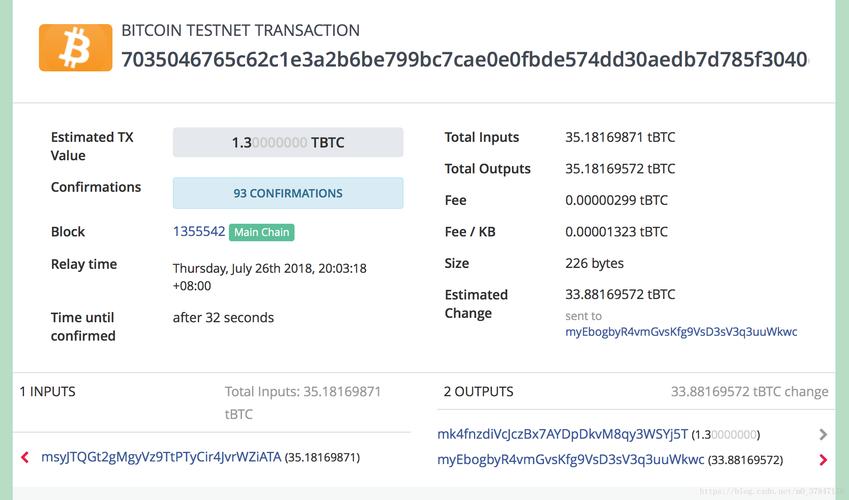Open output address starting with mk4fnzdiVcJcz
Screen dimensions: 849x500
[563, 434]
